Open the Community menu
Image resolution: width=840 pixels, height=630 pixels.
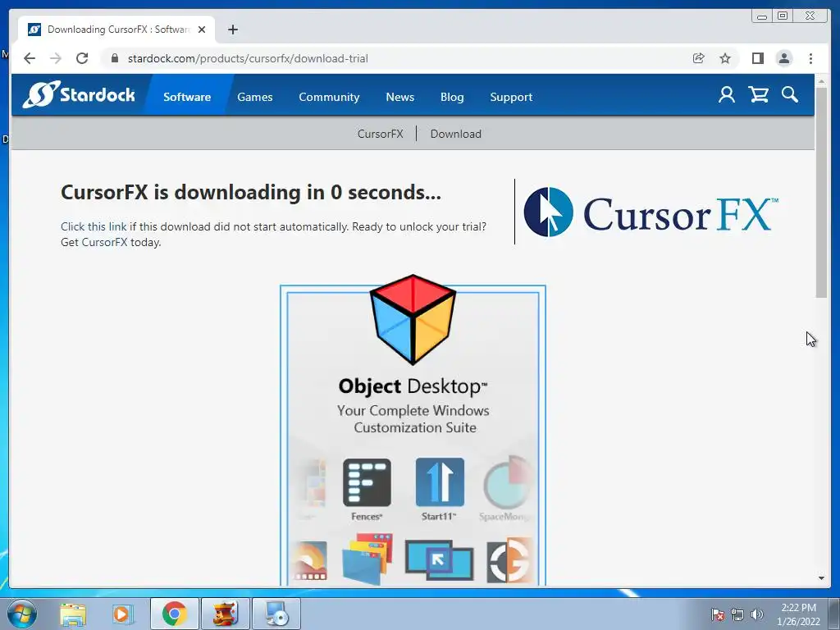click(x=329, y=97)
